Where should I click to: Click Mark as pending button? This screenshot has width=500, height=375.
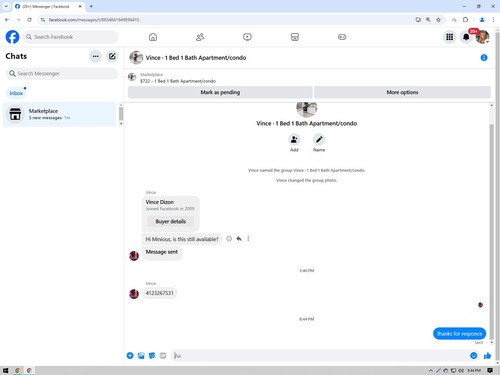coord(220,92)
